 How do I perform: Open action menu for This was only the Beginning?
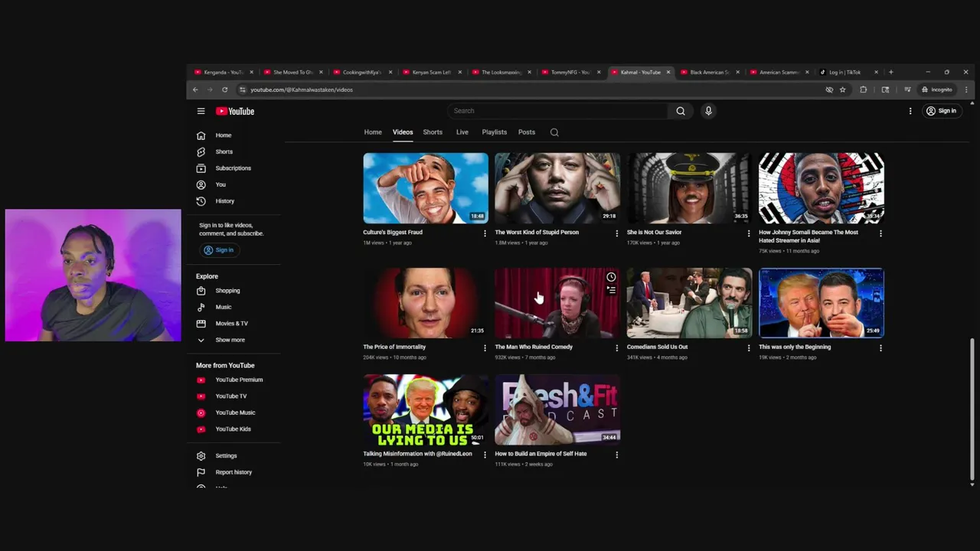tap(880, 348)
